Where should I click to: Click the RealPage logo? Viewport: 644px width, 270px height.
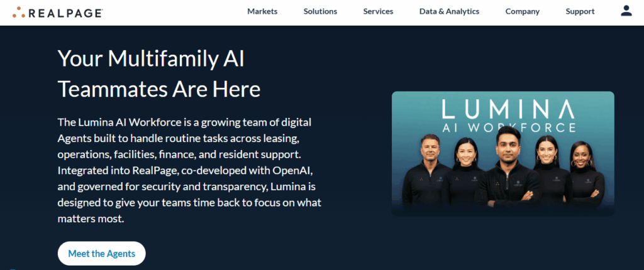coord(57,12)
